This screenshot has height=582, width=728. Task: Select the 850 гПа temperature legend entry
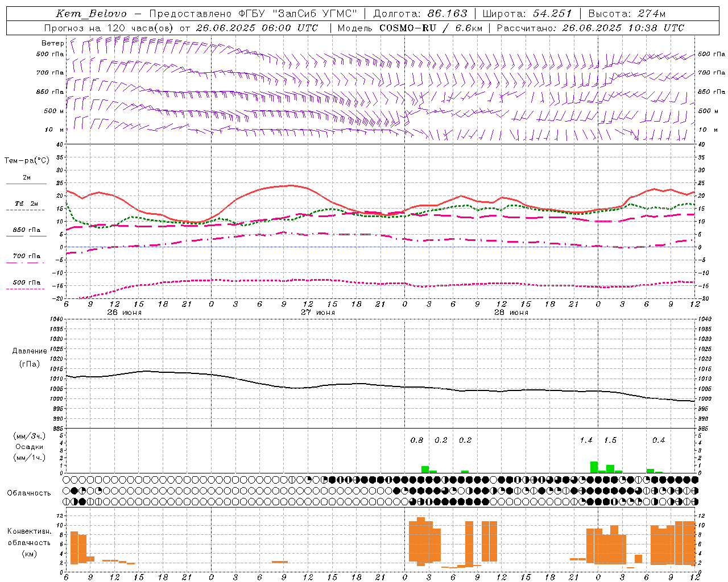point(27,230)
